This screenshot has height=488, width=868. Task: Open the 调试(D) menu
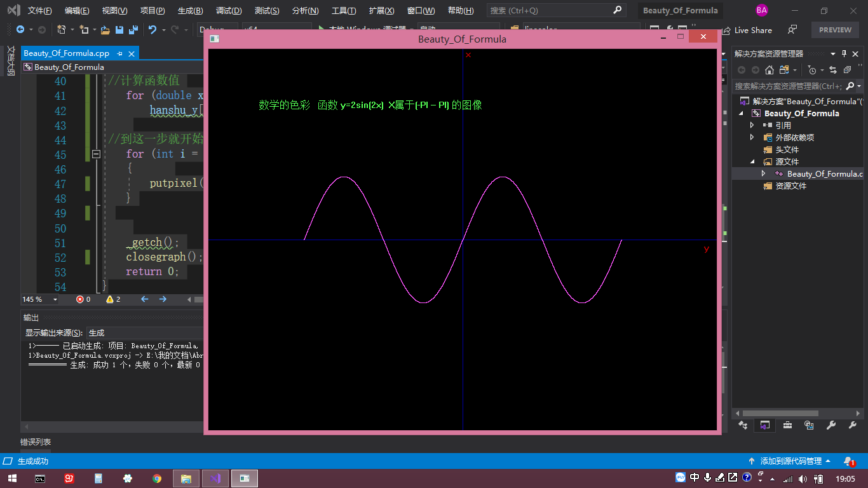tap(229, 11)
